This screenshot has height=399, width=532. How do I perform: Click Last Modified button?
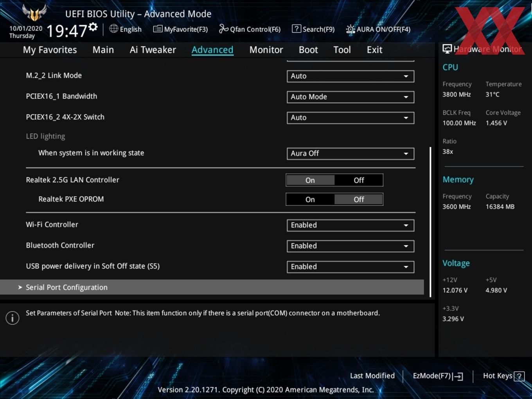[x=372, y=376]
